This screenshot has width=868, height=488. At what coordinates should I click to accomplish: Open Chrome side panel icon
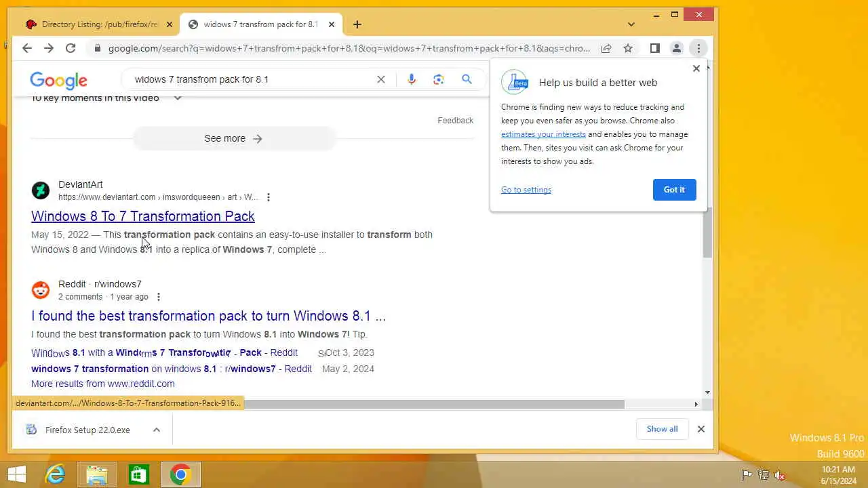(x=654, y=48)
